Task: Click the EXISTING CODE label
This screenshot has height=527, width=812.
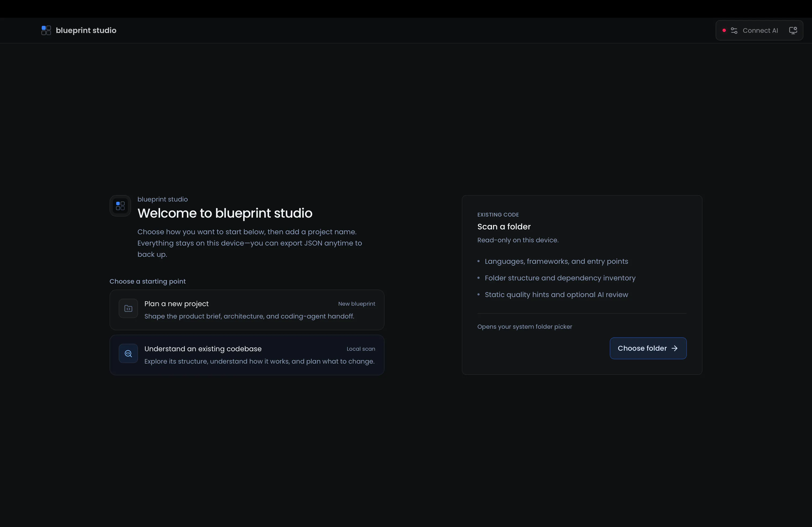Action: tap(498, 215)
